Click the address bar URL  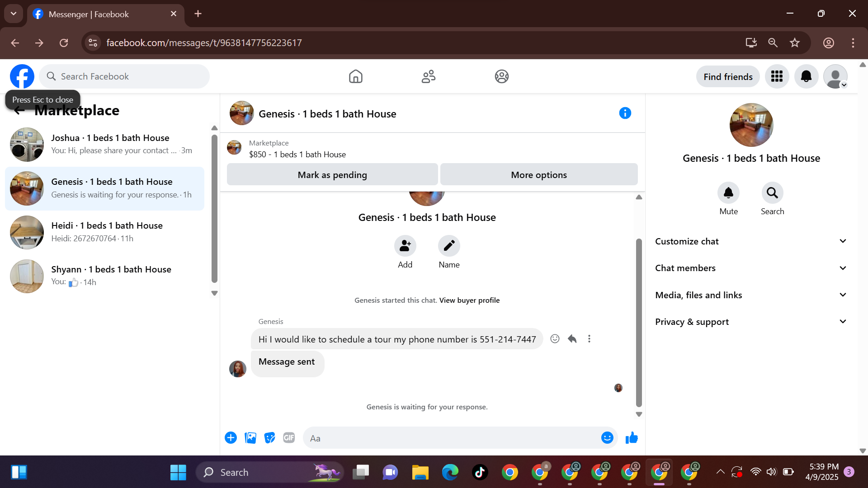coord(204,42)
